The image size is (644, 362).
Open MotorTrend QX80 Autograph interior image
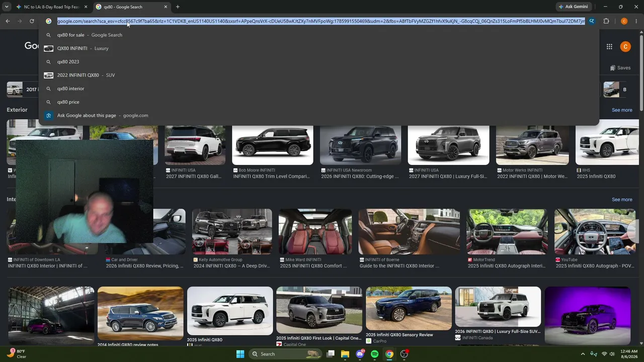tap(507, 232)
